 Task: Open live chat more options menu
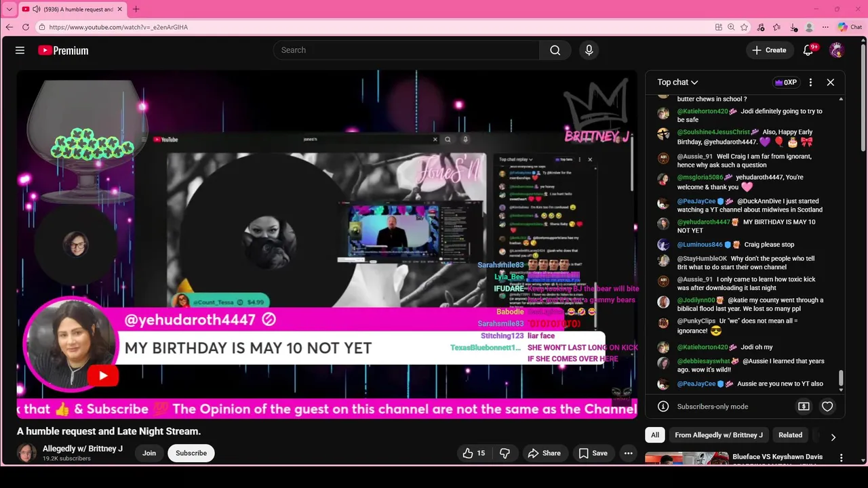pos(810,82)
